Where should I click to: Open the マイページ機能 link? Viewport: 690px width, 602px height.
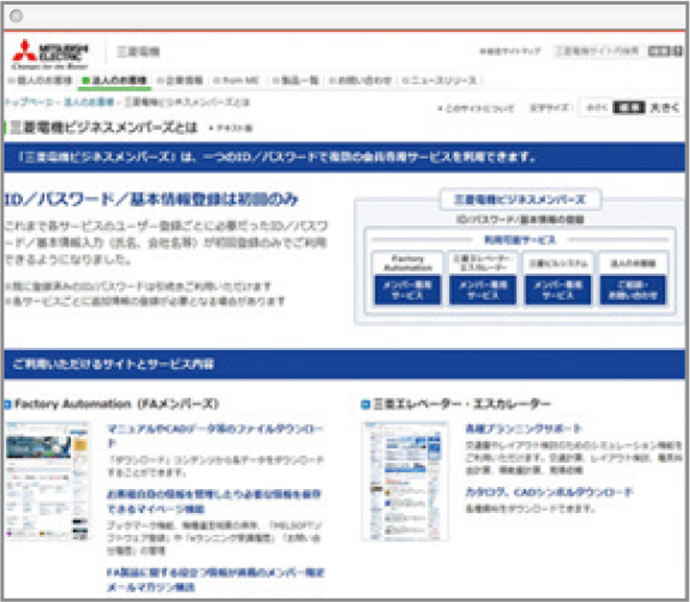[x=214, y=502]
